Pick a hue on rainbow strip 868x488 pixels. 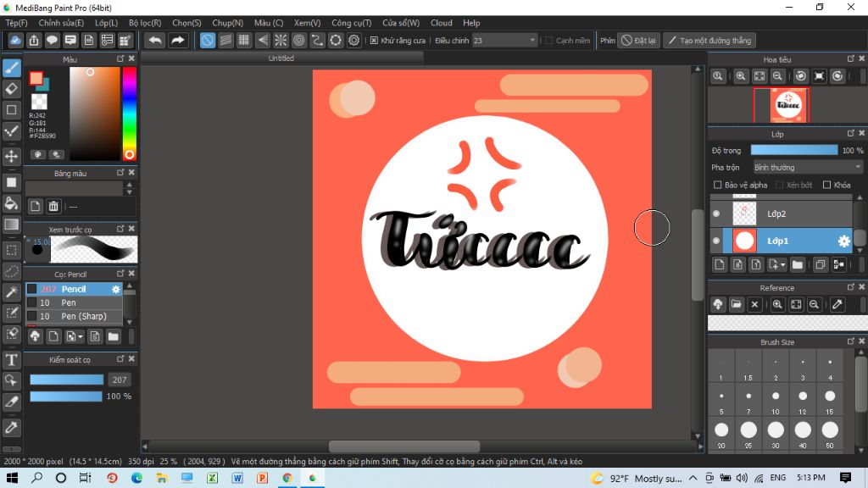(x=129, y=114)
